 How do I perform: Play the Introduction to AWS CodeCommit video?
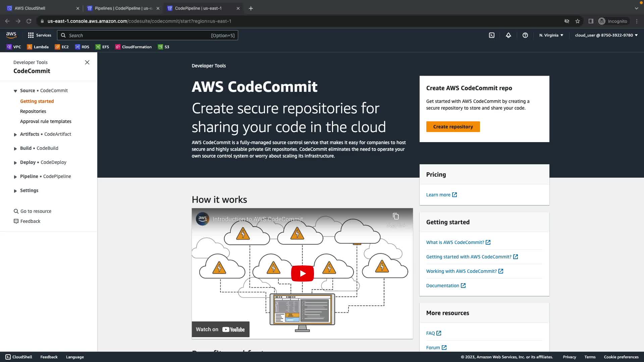[302, 274]
